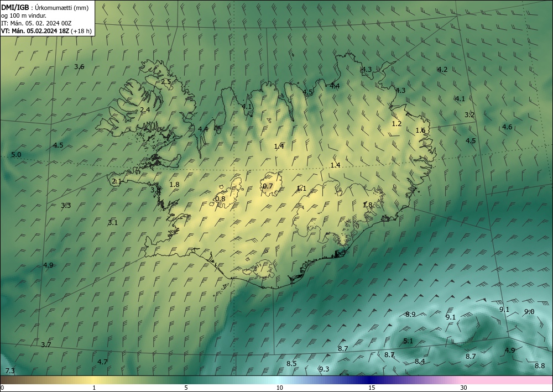Click the 15 label on the color scale
The height and width of the screenshot is (392, 553).
(x=372, y=388)
